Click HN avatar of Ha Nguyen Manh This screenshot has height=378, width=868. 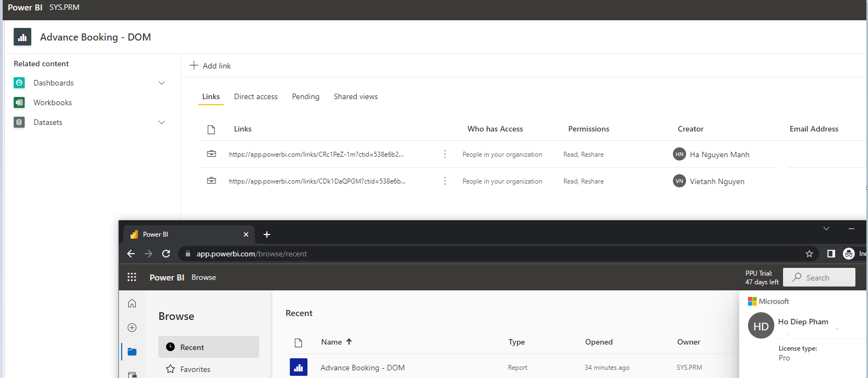tap(679, 154)
